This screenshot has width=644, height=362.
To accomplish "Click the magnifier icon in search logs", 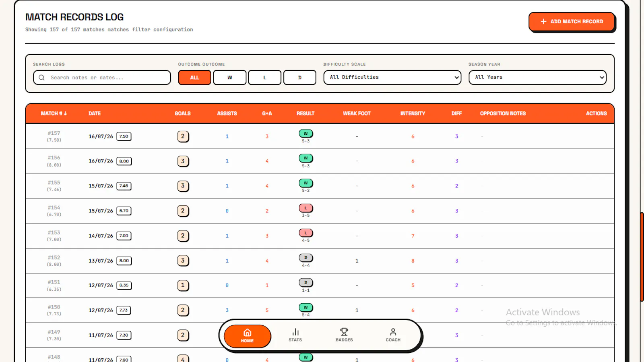I will tap(41, 78).
